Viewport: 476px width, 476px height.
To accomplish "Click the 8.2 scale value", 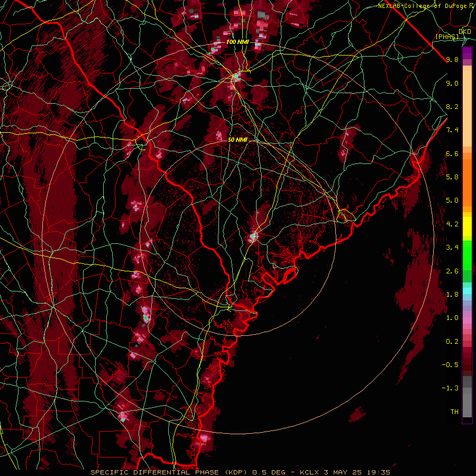I will 452,106.
